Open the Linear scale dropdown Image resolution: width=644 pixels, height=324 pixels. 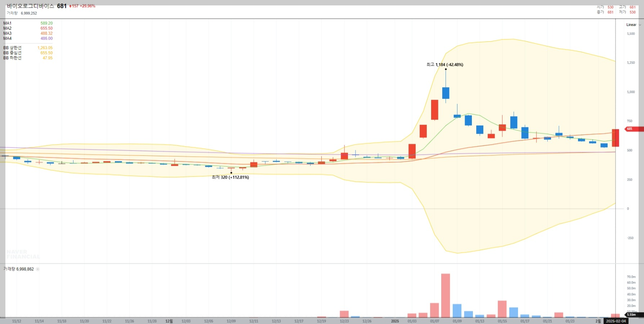point(634,25)
